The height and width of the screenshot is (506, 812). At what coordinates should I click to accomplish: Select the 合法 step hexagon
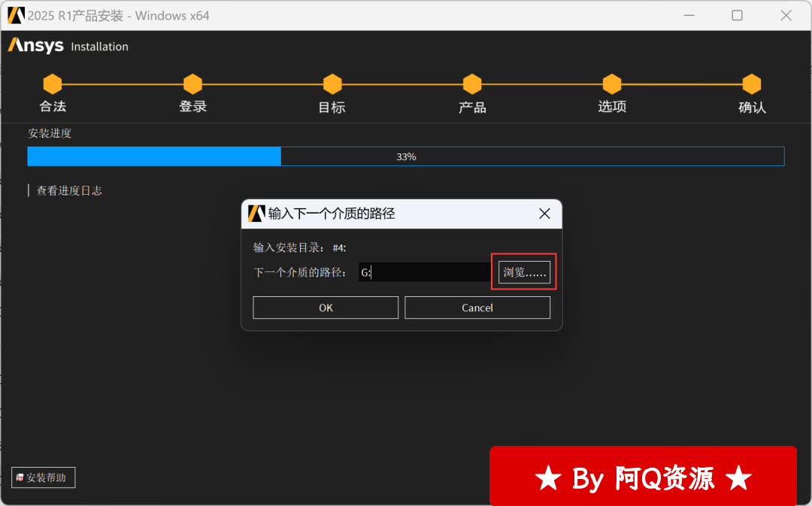tap(53, 84)
